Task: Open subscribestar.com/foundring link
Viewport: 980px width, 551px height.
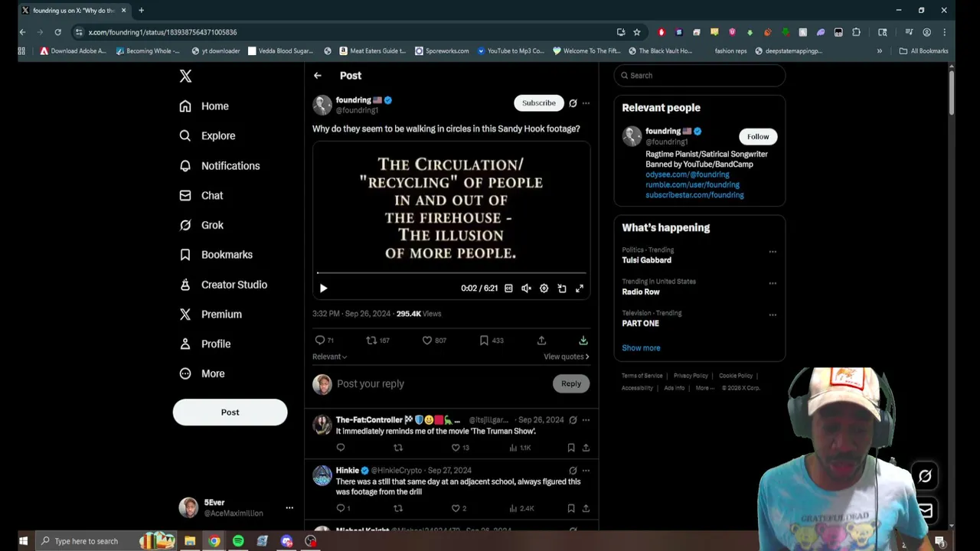Action: tap(694, 195)
